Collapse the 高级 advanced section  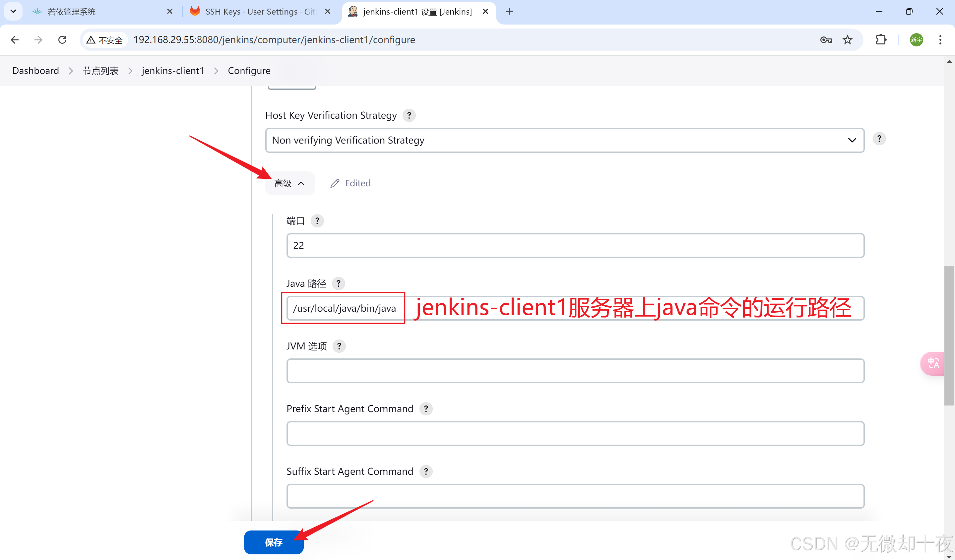point(289,183)
